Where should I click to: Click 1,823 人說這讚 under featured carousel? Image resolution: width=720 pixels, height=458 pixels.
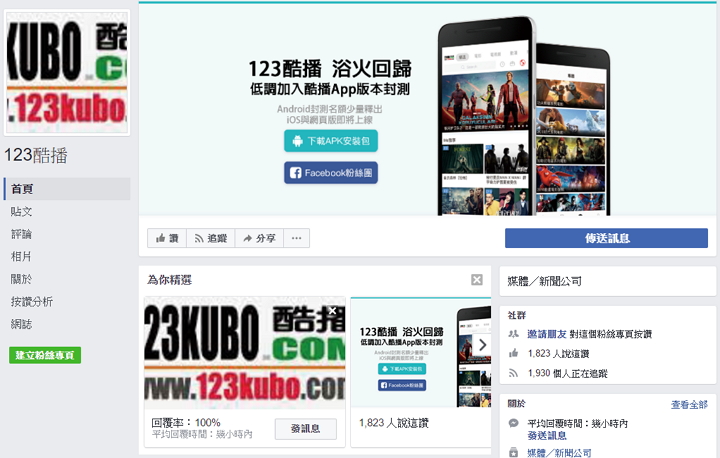[x=394, y=423]
